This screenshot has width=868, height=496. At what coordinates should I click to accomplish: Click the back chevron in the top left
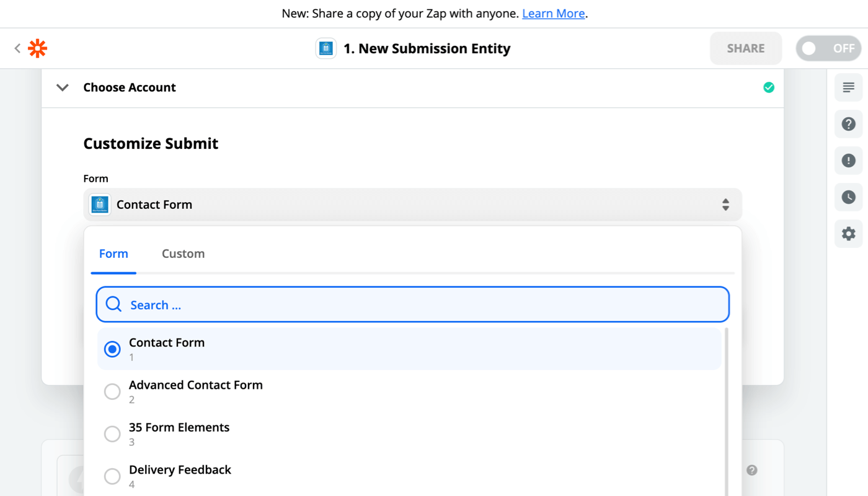[x=17, y=48]
